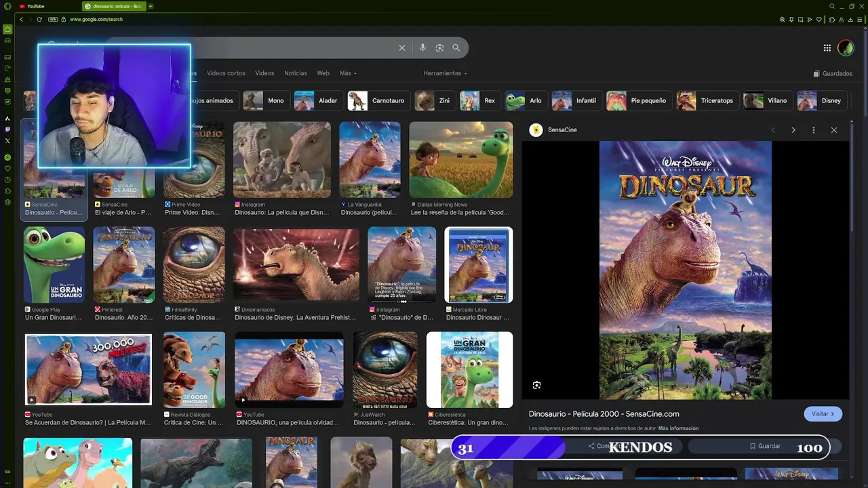Close the image preview panel
The image size is (868, 488).
(x=834, y=130)
